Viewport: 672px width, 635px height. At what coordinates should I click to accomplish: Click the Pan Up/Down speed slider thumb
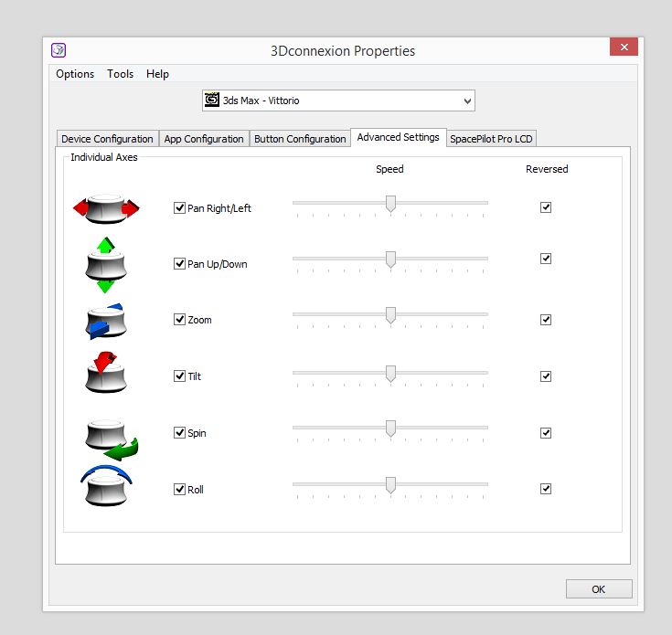[x=390, y=259]
